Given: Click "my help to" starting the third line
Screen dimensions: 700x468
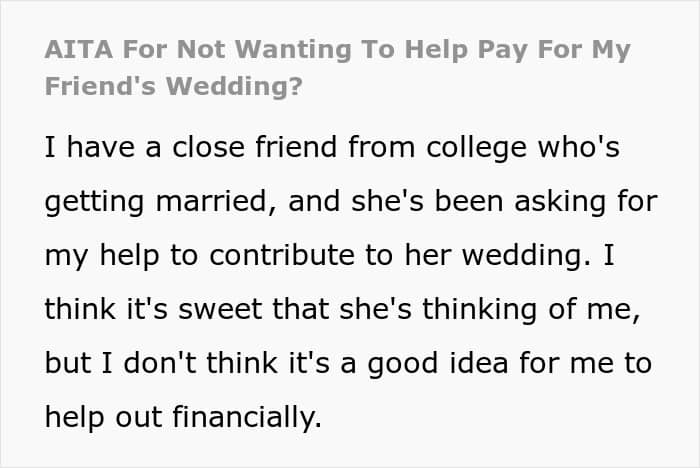Looking at the screenshot, I should point(121,256).
